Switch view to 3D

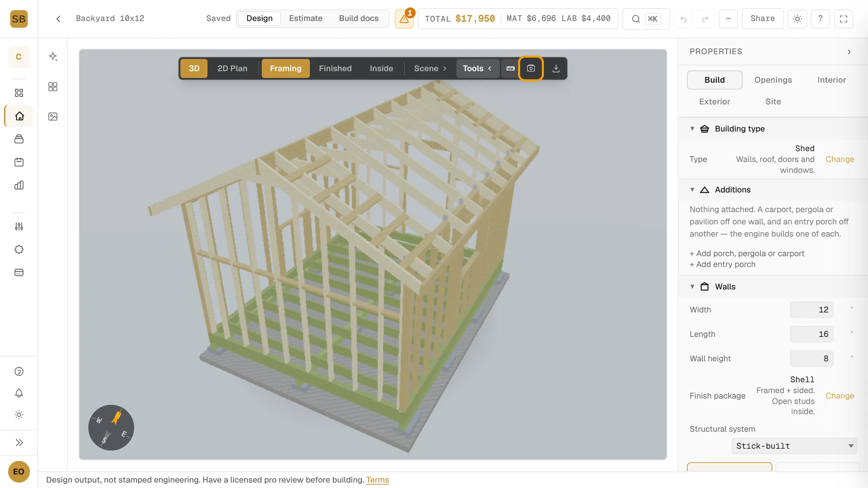[x=194, y=68]
